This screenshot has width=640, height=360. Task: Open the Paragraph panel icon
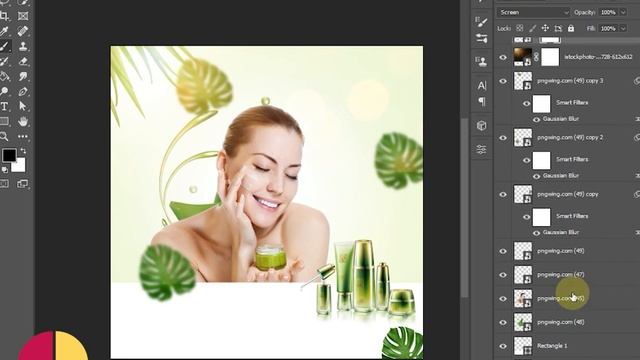[x=482, y=101]
